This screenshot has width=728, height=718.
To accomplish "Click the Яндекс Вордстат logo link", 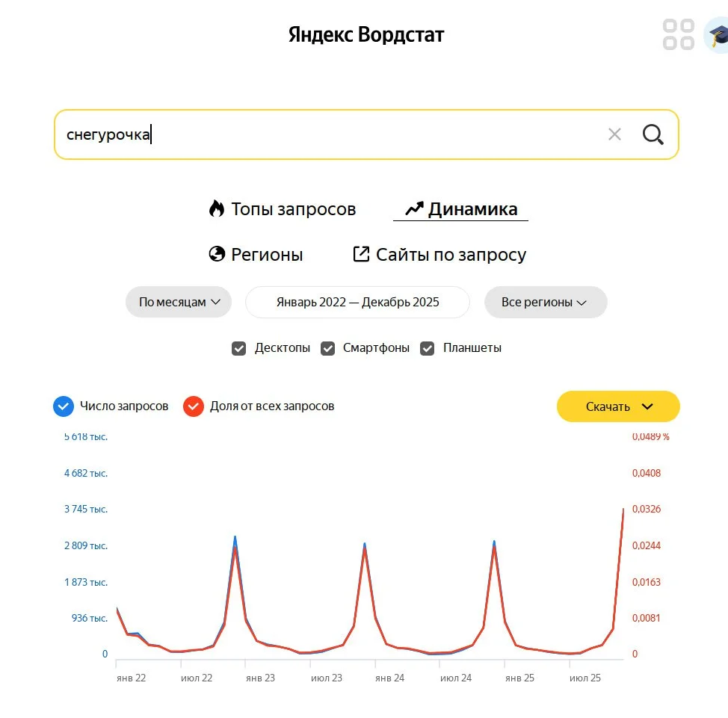I will (x=366, y=34).
